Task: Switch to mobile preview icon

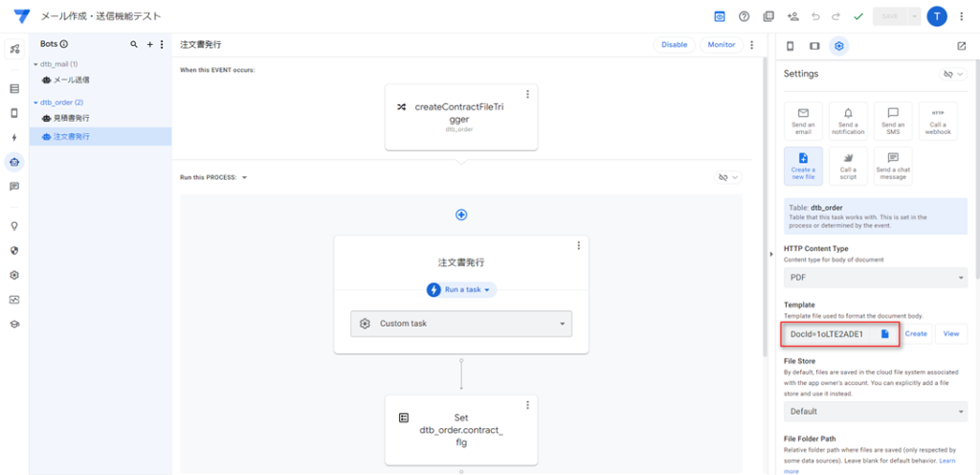Action: [x=790, y=46]
